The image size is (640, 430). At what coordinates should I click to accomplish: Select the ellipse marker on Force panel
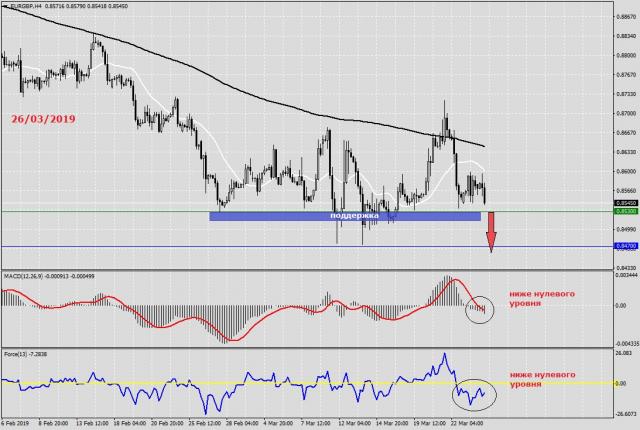tap(470, 394)
